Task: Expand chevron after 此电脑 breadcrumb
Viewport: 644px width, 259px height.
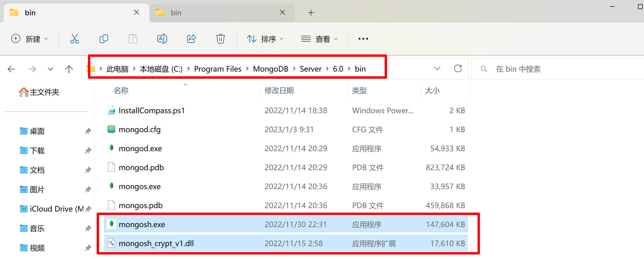Action: click(134, 69)
